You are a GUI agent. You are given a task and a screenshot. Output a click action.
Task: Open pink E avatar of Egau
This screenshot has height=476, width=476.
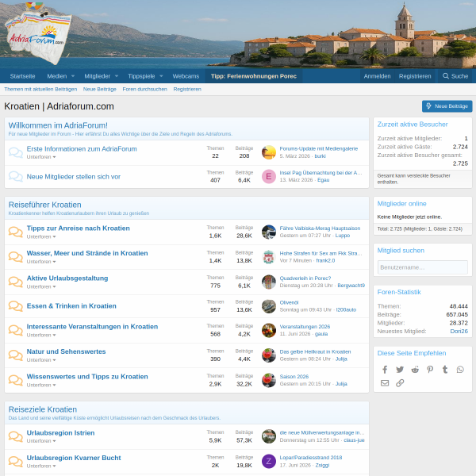pyautogui.click(x=269, y=176)
